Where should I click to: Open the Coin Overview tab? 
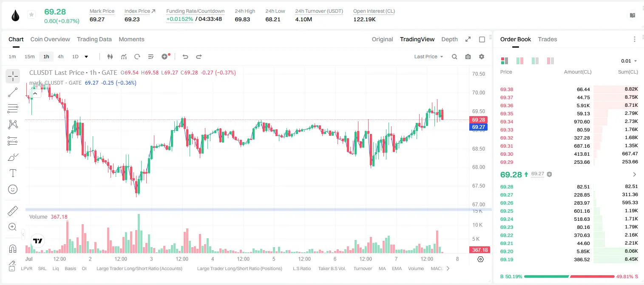tap(50, 39)
